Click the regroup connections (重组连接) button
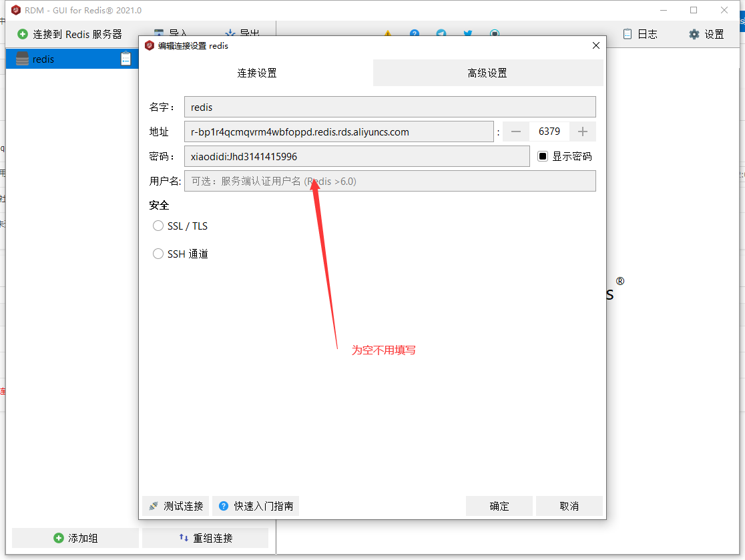The width and height of the screenshot is (745, 560). (x=205, y=538)
